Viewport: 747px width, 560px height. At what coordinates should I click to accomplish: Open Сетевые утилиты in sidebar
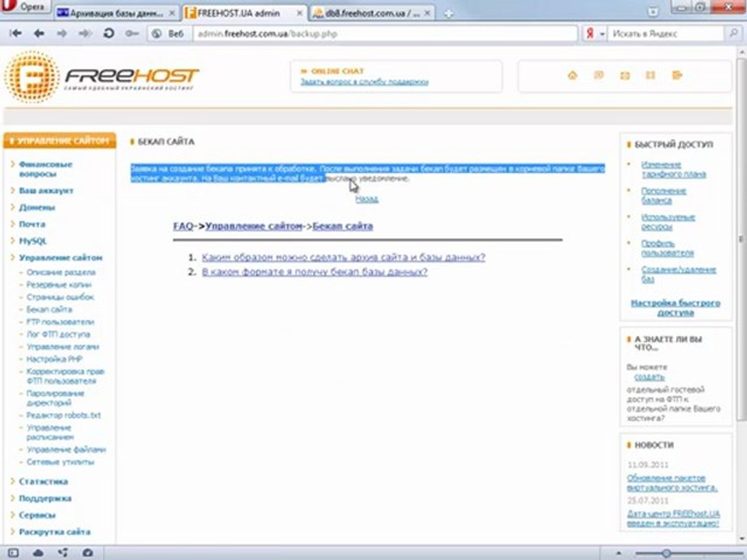(x=60, y=462)
